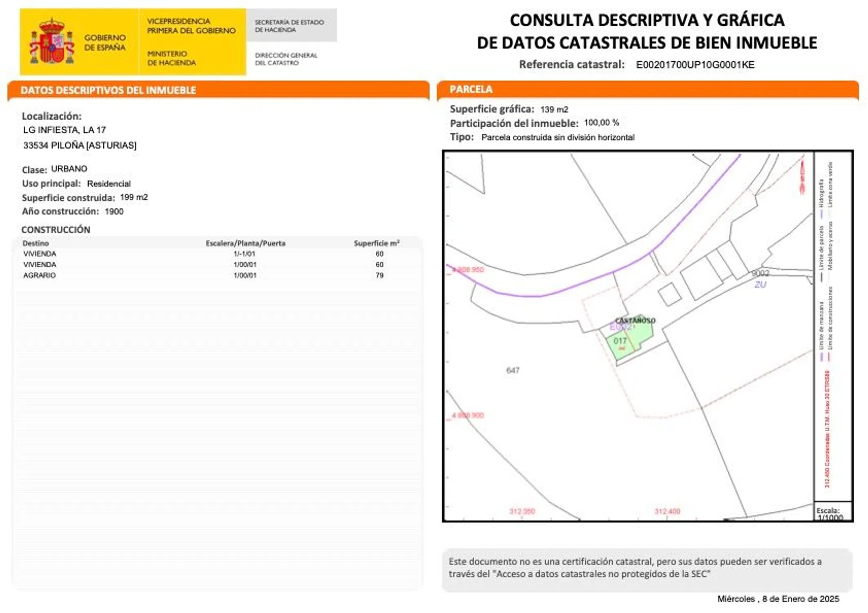Click the Superficie m² column header
868x613 pixels.
(376, 244)
